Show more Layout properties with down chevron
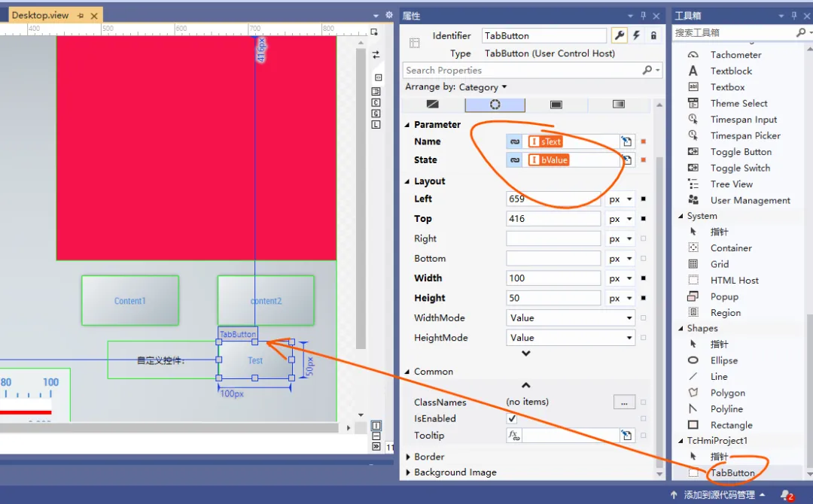813x504 pixels. [x=525, y=354]
